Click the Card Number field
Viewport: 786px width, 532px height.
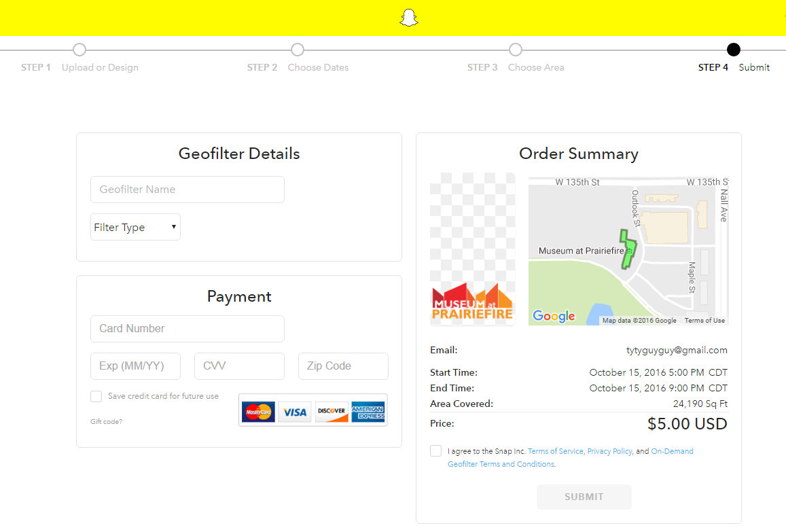pyautogui.click(x=187, y=328)
